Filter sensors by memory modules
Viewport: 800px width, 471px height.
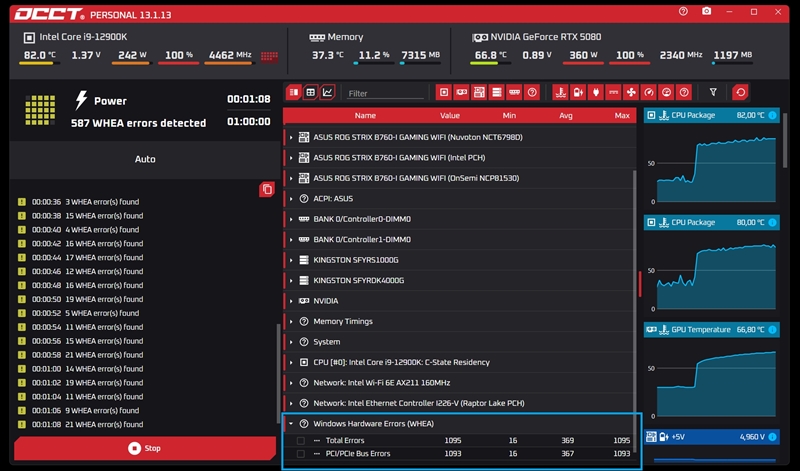coord(514,92)
